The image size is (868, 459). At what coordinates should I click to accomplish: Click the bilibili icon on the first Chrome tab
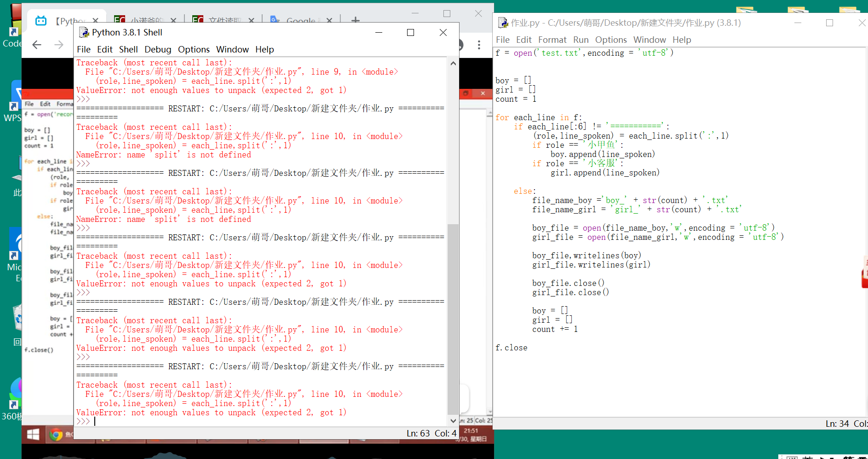[41, 20]
